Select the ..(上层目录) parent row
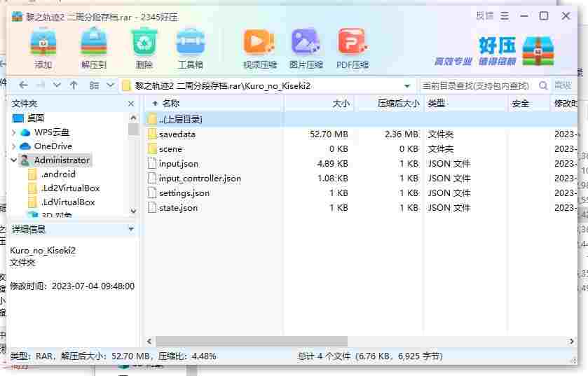The width and height of the screenshot is (588, 376). pos(361,120)
